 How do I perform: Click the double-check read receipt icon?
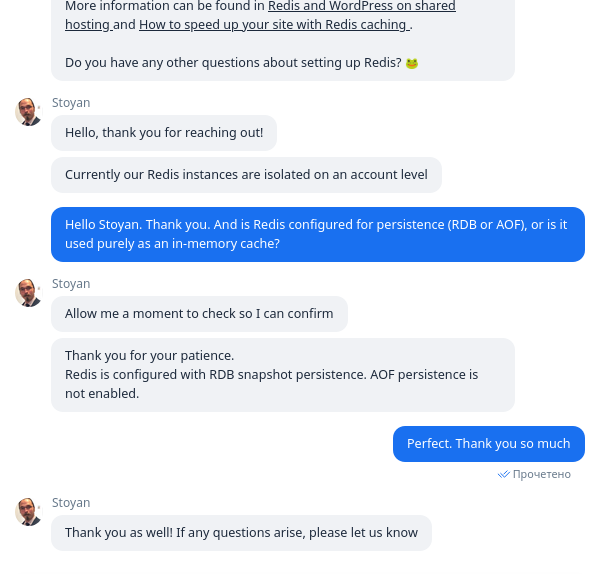[504, 475]
